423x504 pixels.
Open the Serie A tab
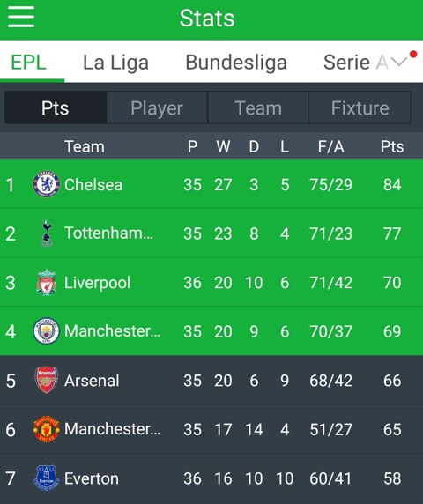355,62
